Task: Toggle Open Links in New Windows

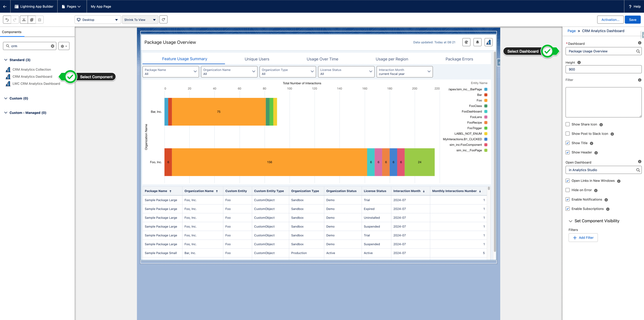Action: coord(568,181)
